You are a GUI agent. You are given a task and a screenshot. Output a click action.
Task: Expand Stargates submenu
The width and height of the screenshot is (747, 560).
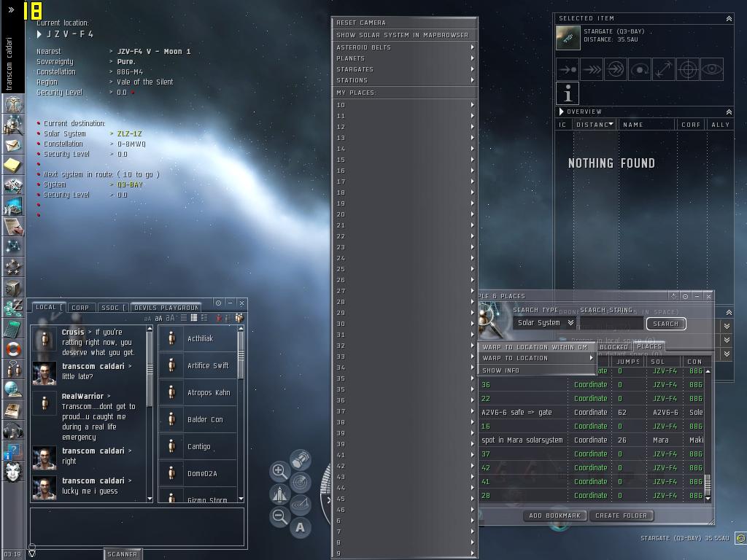pos(404,69)
